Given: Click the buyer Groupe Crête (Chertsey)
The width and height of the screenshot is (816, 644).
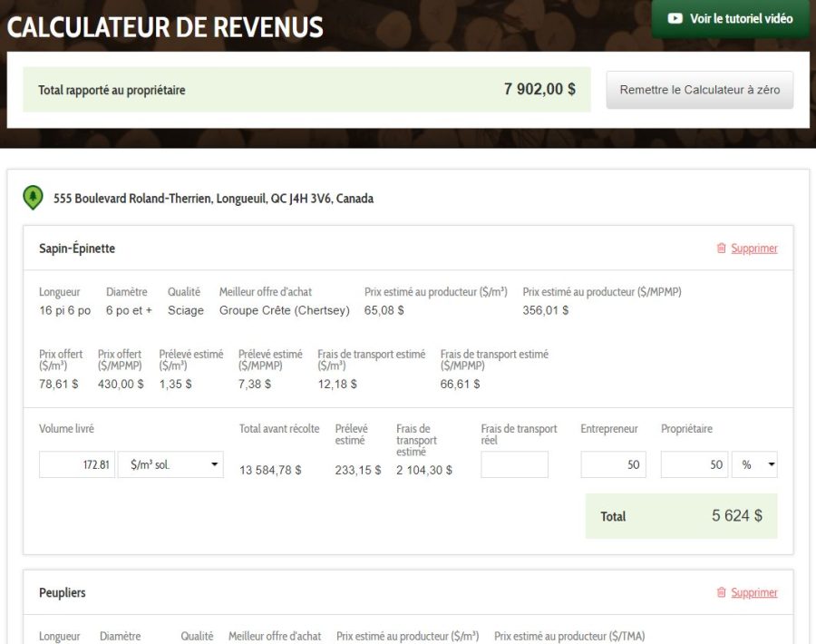Looking at the screenshot, I should pyautogui.click(x=284, y=310).
